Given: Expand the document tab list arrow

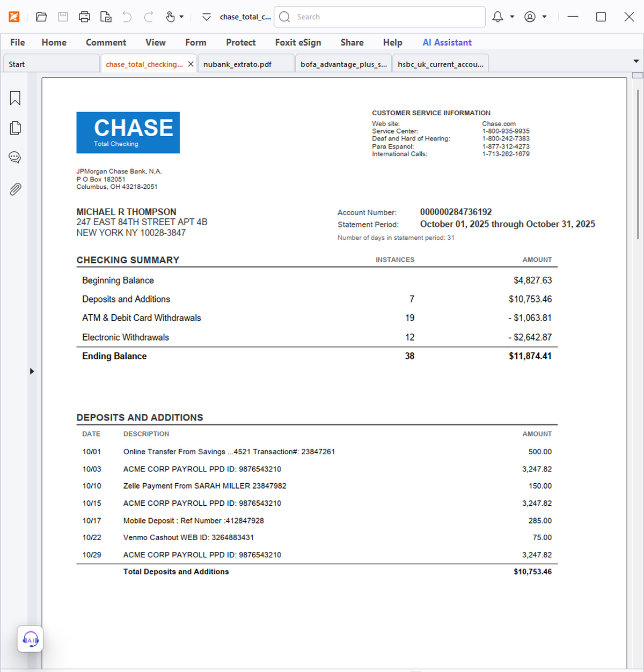Looking at the screenshot, I should (636, 61).
